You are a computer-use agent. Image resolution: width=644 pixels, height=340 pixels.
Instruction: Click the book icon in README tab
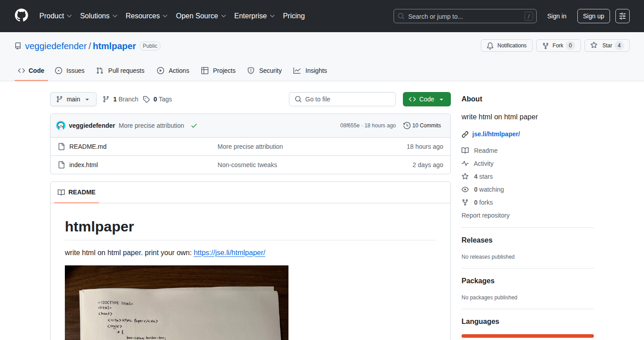pos(61,192)
